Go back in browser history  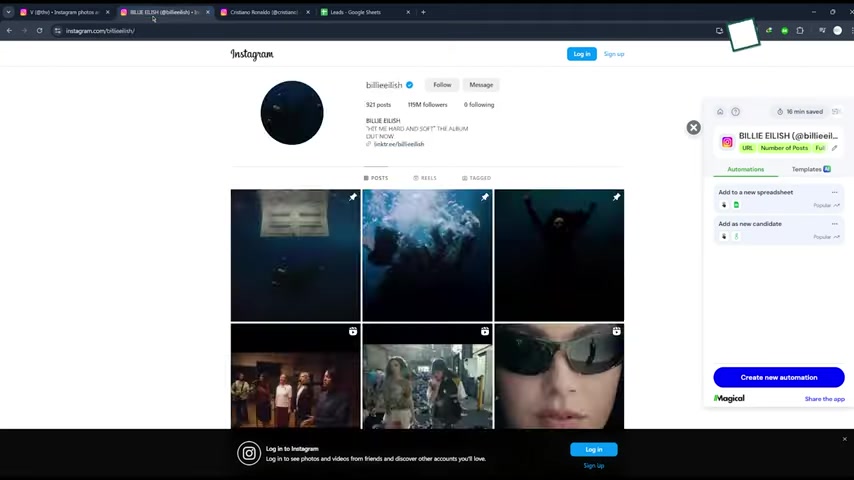(9, 31)
